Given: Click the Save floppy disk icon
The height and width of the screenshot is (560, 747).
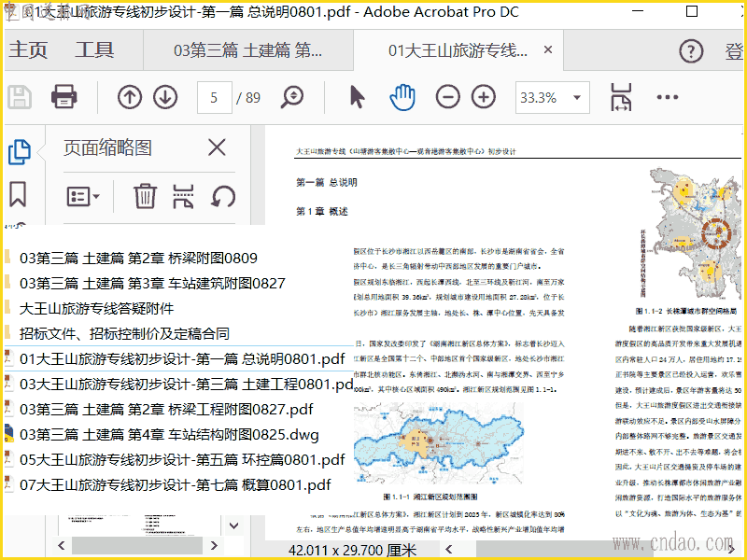Looking at the screenshot, I should tap(20, 98).
